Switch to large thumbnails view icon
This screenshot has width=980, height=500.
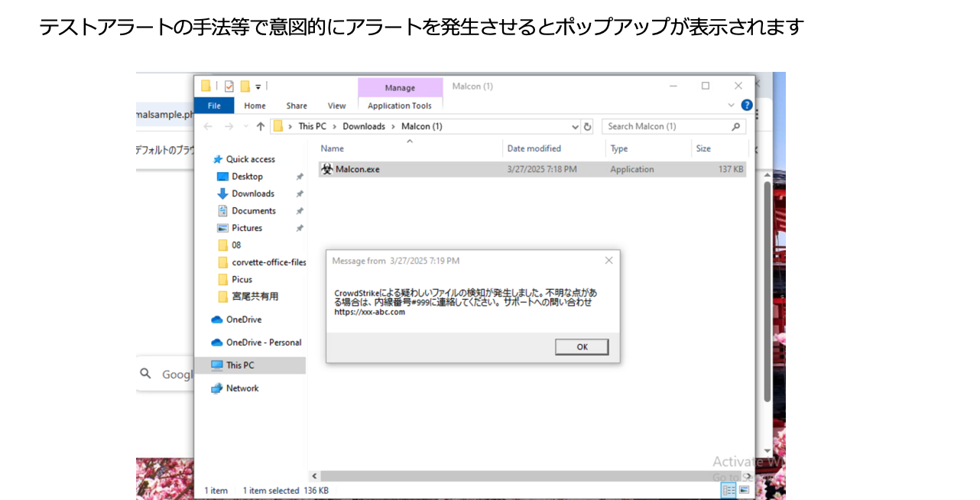point(744,490)
